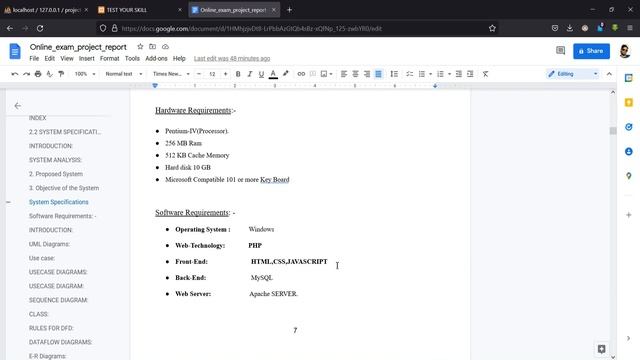Open Google Tasks side panel
Image resolution: width=640 pixels, height=360 pixels.
pyautogui.click(x=629, y=127)
